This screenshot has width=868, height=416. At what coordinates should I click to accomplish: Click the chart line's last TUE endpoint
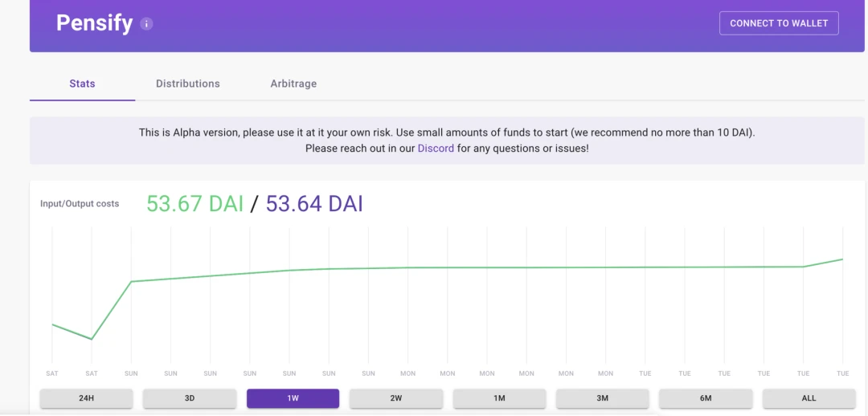[842, 259]
